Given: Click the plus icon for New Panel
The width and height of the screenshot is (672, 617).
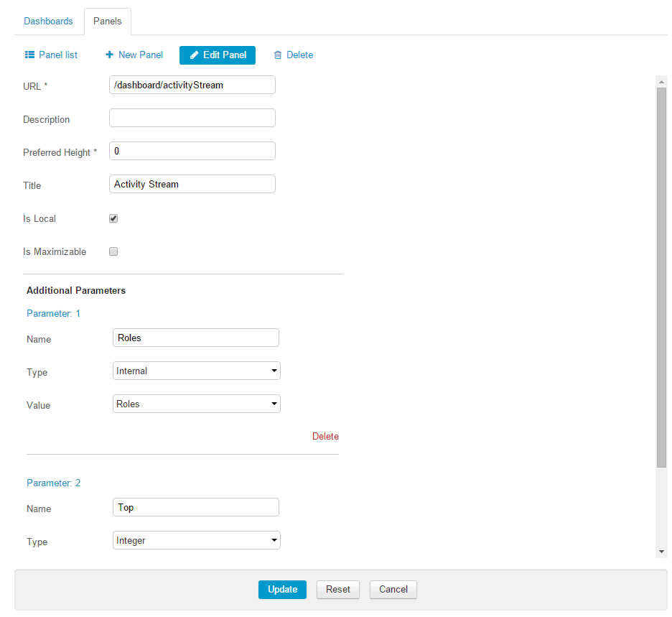Looking at the screenshot, I should tap(110, 55).
